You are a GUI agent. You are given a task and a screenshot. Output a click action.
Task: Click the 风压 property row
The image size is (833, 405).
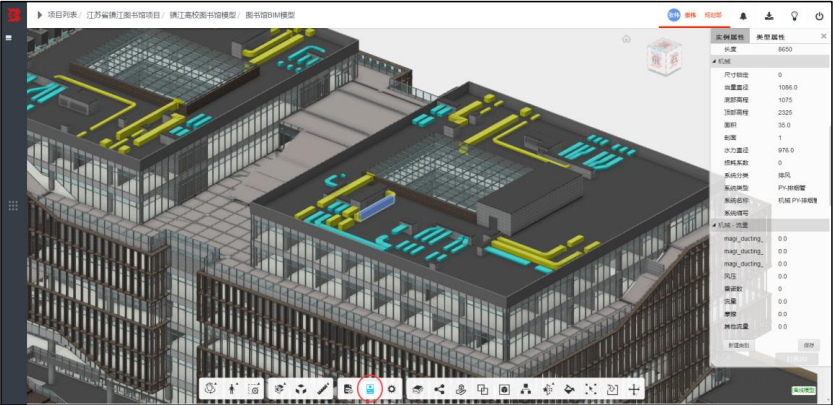click(x=769, y=276)
